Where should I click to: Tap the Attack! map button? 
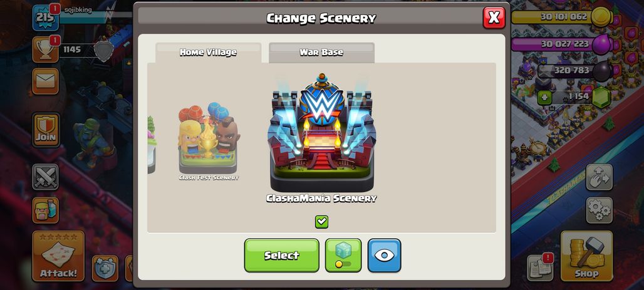click(x=58, y=256)
